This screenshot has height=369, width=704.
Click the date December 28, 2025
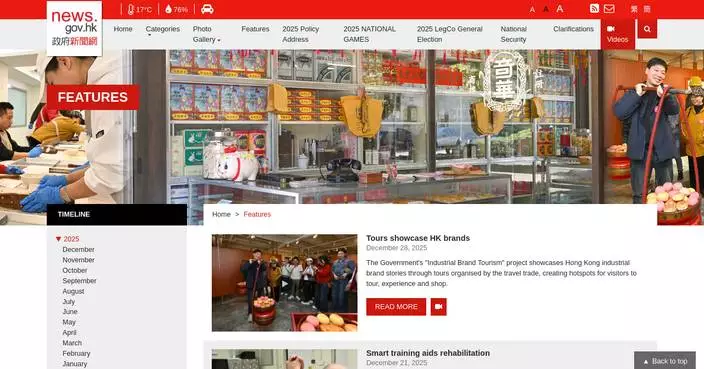click(x=396, y=248)
